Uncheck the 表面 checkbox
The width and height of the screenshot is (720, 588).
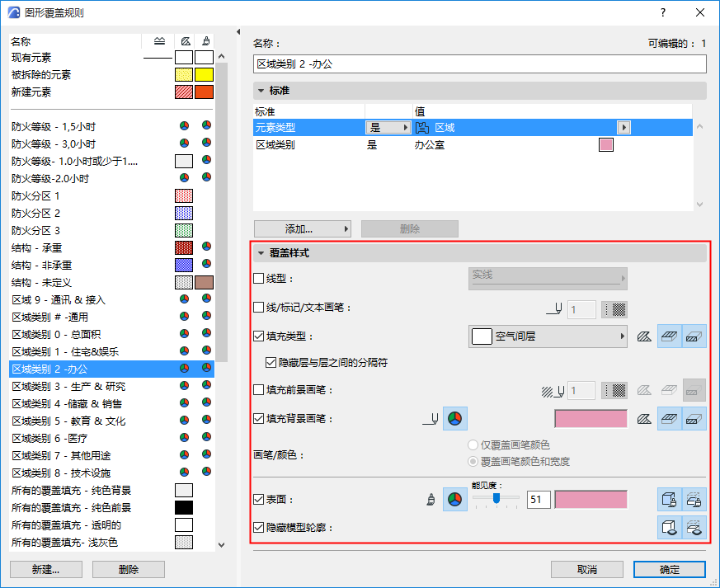258,500
